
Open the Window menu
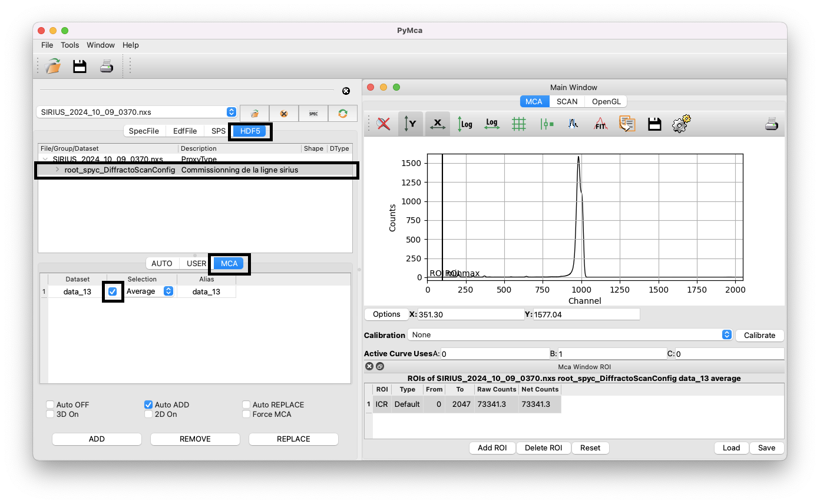click(x=101, y=45)
